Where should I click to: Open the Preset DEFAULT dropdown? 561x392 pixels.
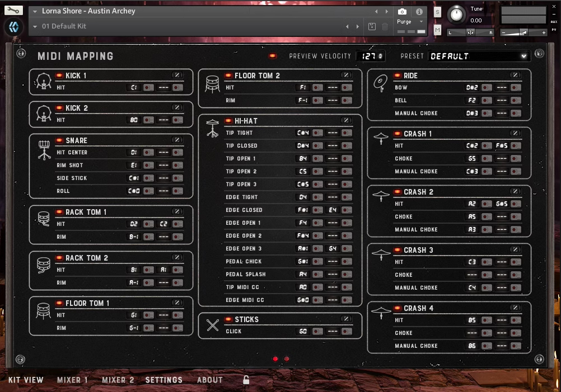tap(479, 56)
